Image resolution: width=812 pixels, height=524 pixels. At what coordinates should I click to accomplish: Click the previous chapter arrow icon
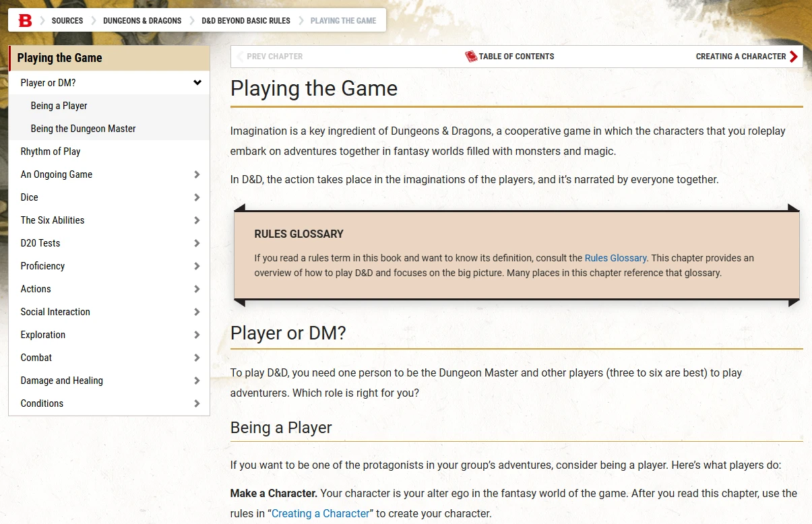(x=240, y=57)
